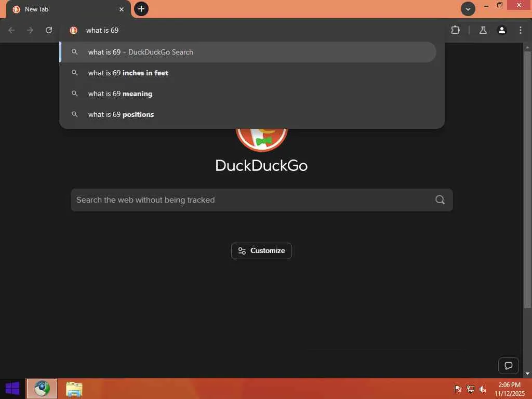
Task: Select the New Tab browser tab
Action: [x=68, y=9]
